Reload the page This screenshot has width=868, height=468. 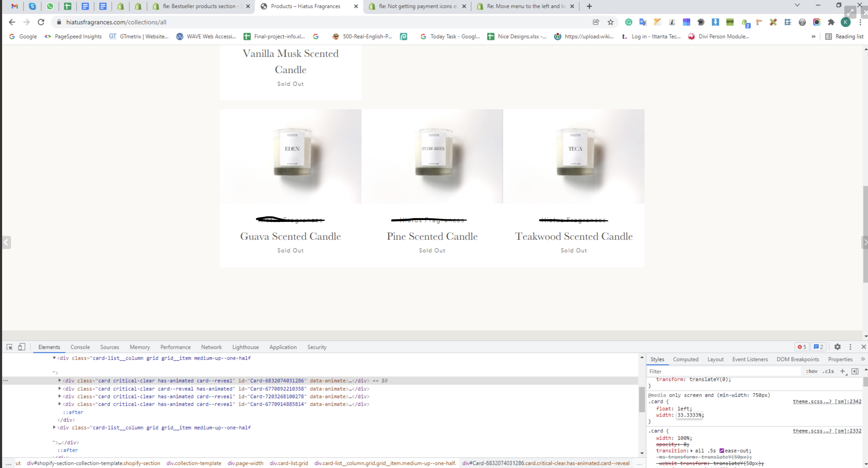41,22
